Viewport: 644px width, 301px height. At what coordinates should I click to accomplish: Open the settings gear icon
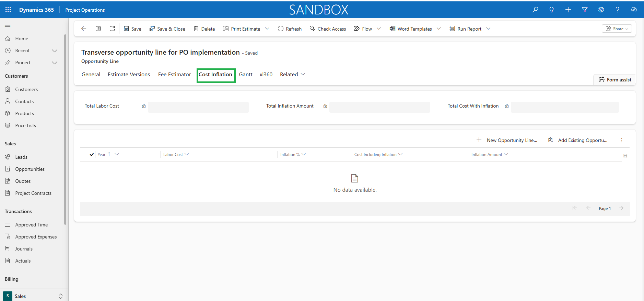click(601, 10)
